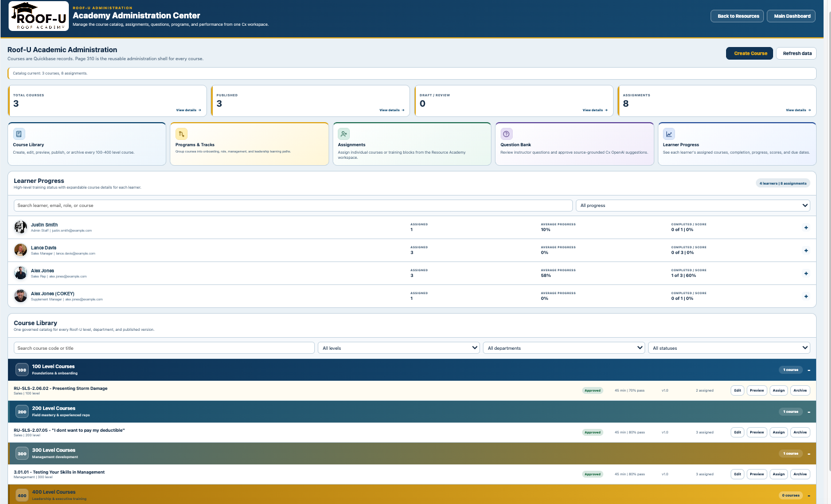
Task: Open the Assignments card person icon
Action: [344, 134]
